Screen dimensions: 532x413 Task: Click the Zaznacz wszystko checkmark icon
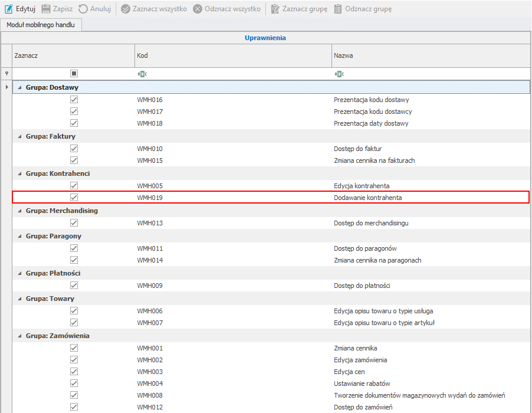click(126, 9)
